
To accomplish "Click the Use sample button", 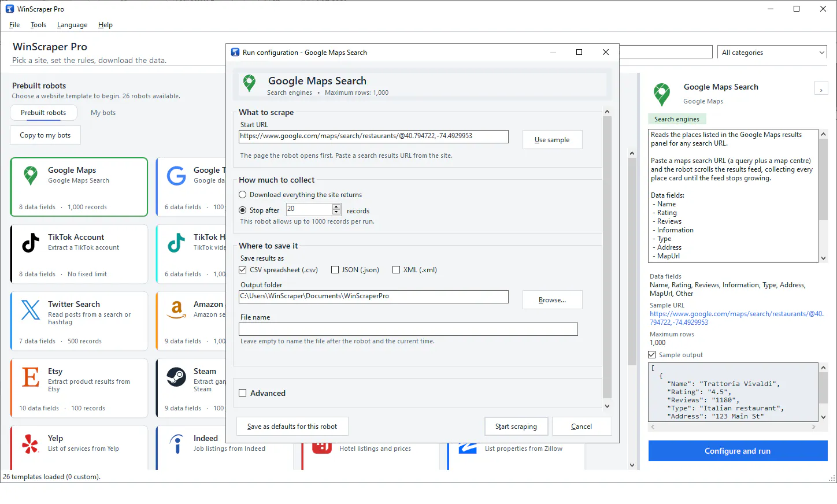I will pyautogui.click(x=552, y=140).
